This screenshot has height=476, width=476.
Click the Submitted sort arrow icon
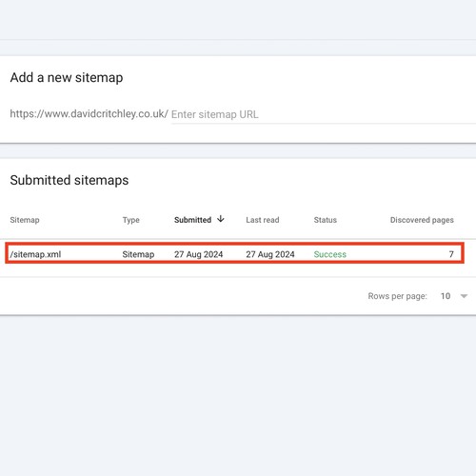pos(221,219)
